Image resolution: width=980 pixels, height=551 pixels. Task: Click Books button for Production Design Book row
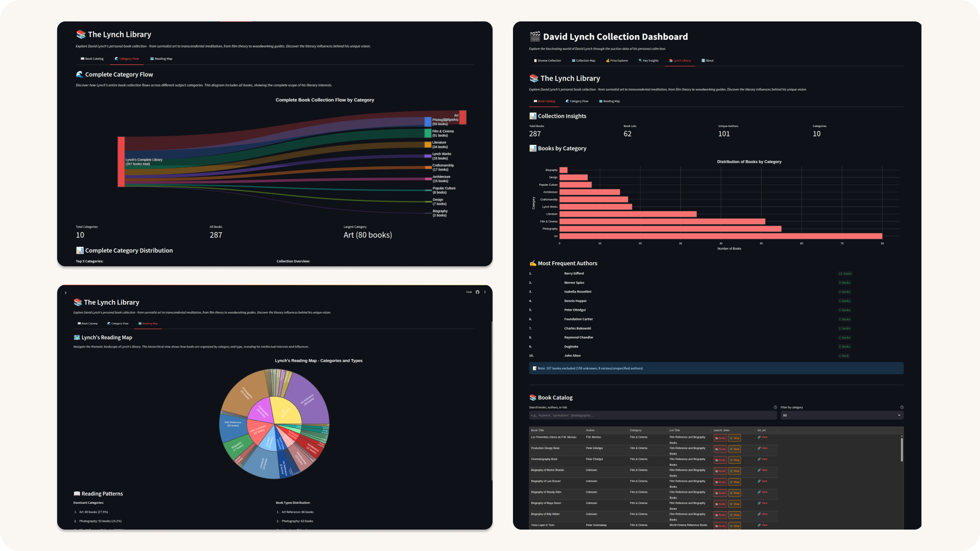coord(720,449)
